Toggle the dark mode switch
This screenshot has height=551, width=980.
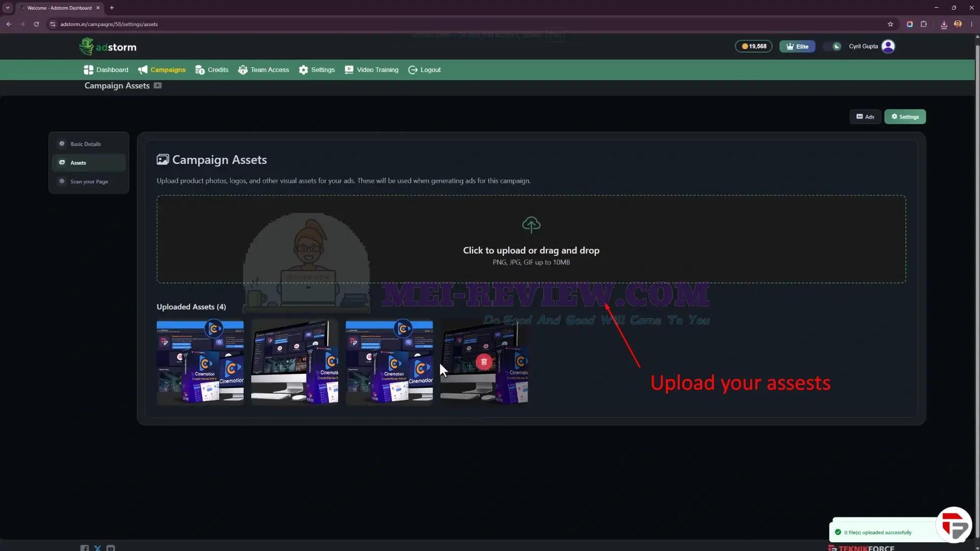click(x=832, y=46)
